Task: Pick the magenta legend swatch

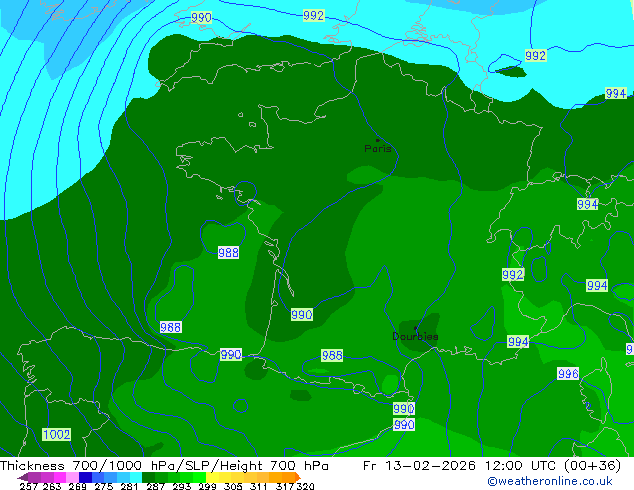Action: click(60, 477)
